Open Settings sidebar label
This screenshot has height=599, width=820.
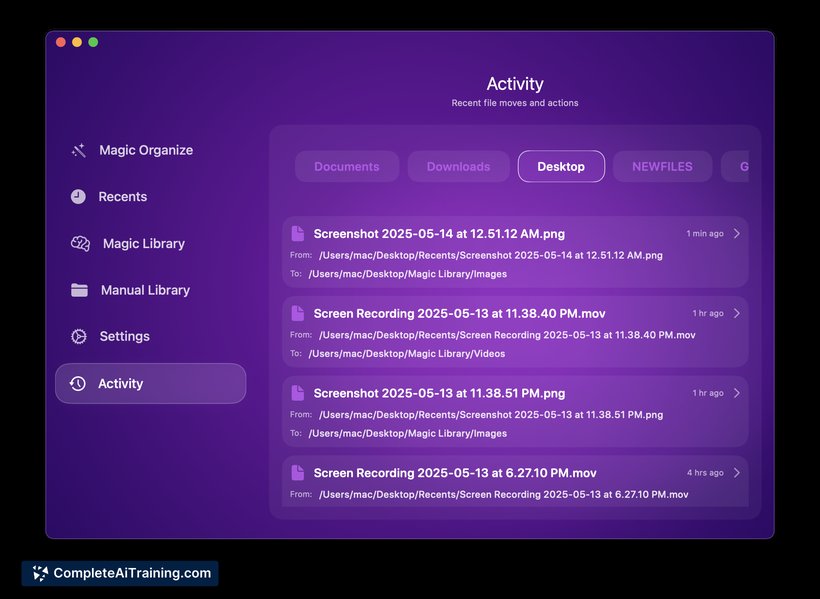click(124, 336)
